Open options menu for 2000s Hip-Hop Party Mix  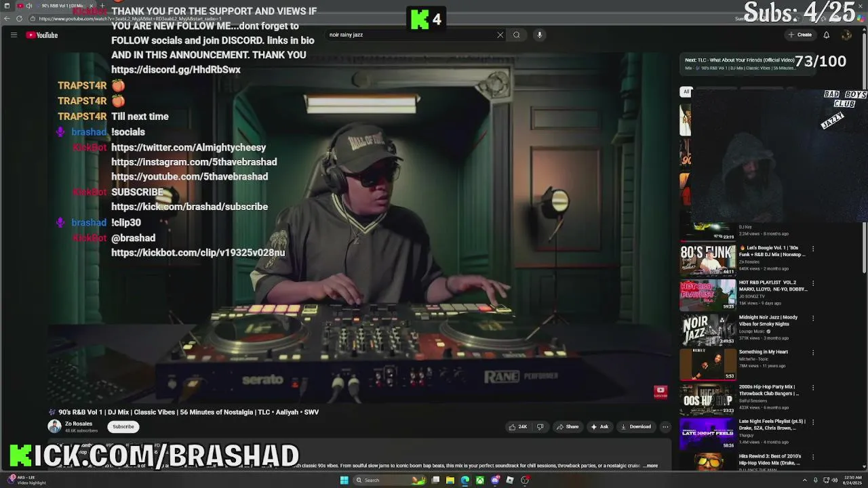813,388
